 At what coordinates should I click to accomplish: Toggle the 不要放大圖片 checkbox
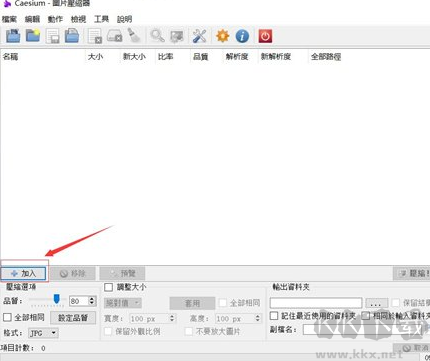coord(189,332)
